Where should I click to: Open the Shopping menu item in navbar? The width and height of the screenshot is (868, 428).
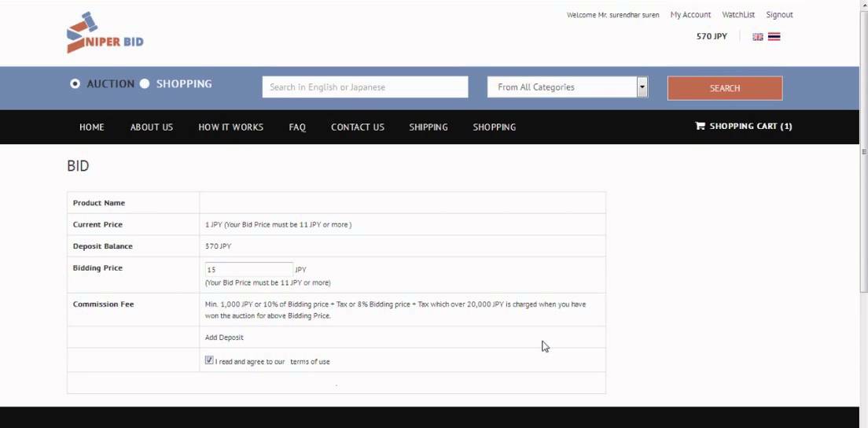coord(495,127)
